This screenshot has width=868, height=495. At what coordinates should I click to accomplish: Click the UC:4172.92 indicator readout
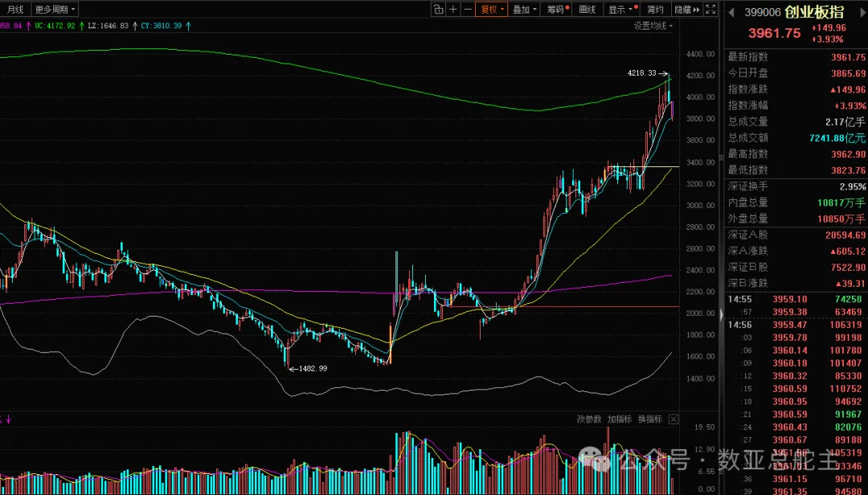55,26
